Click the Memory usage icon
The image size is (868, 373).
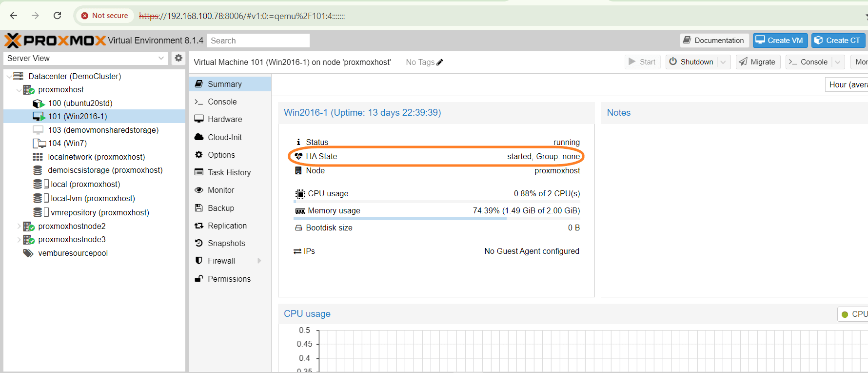[300, 211]
